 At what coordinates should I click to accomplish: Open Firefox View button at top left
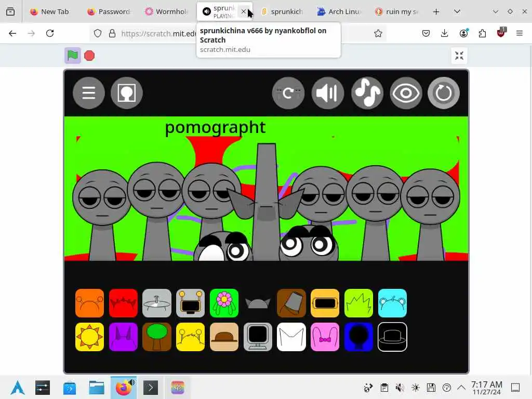click(10, 11)
